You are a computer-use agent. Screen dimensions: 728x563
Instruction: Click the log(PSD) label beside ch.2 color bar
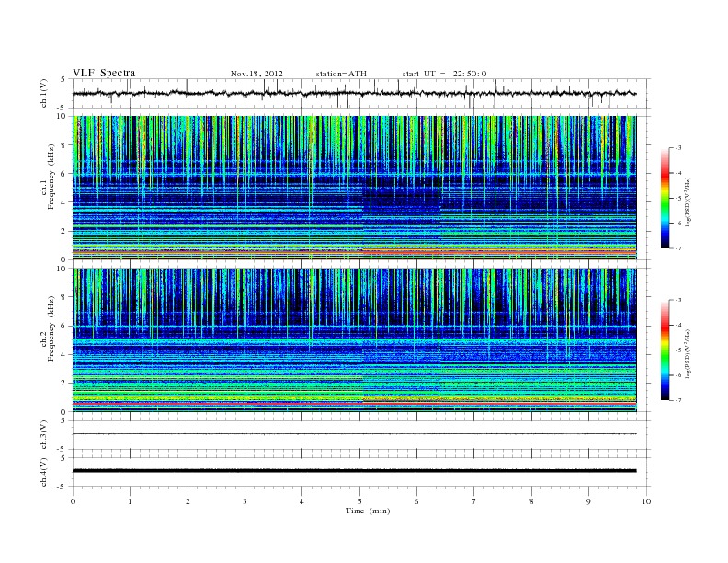(688, 354)
